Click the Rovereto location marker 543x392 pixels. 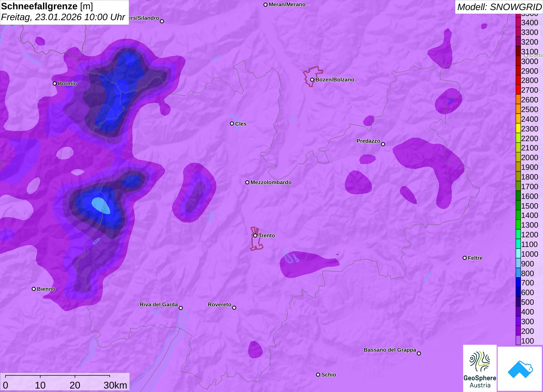(234, 308)
